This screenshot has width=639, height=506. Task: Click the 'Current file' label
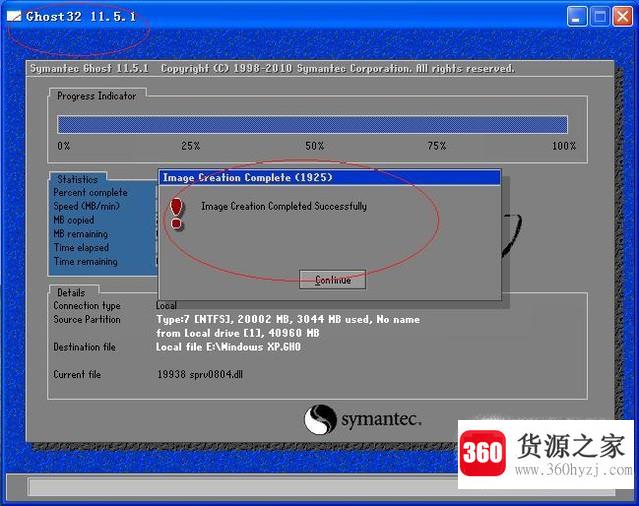77,374
